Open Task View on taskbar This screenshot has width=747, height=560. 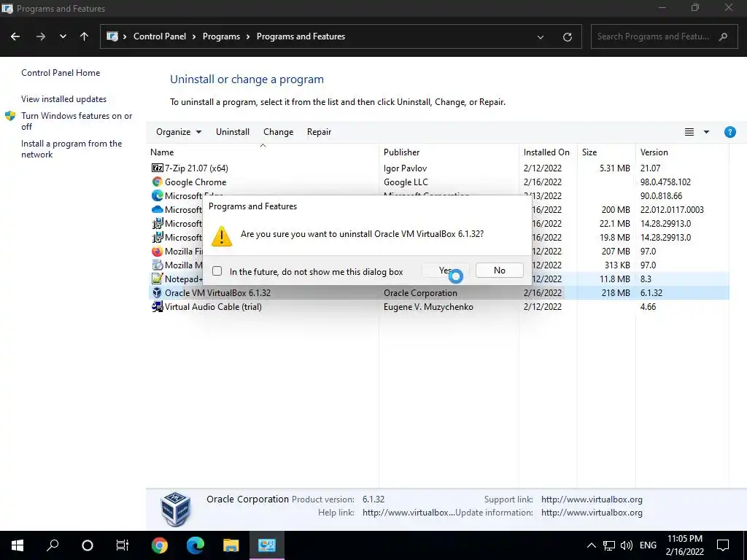click(123, 545)
